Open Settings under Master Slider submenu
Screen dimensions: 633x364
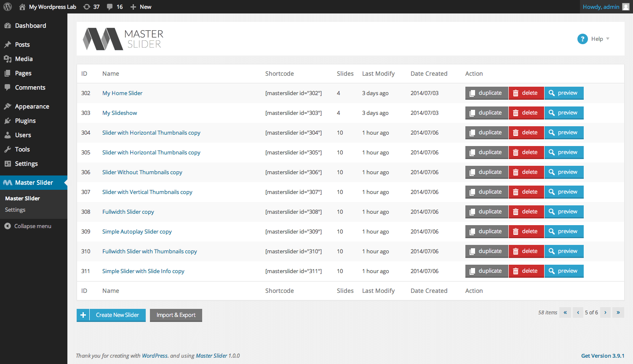click(15, 210)
